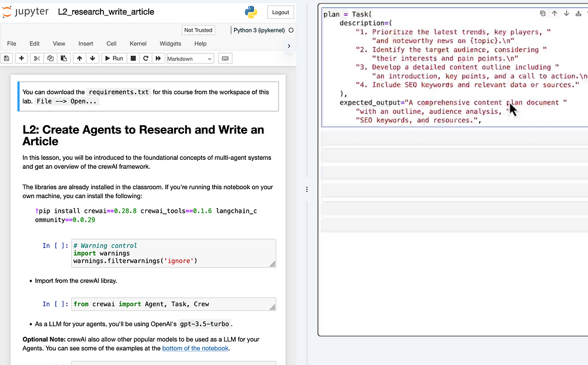
Task: Open the Widgets menu
Action: (171, 43)
